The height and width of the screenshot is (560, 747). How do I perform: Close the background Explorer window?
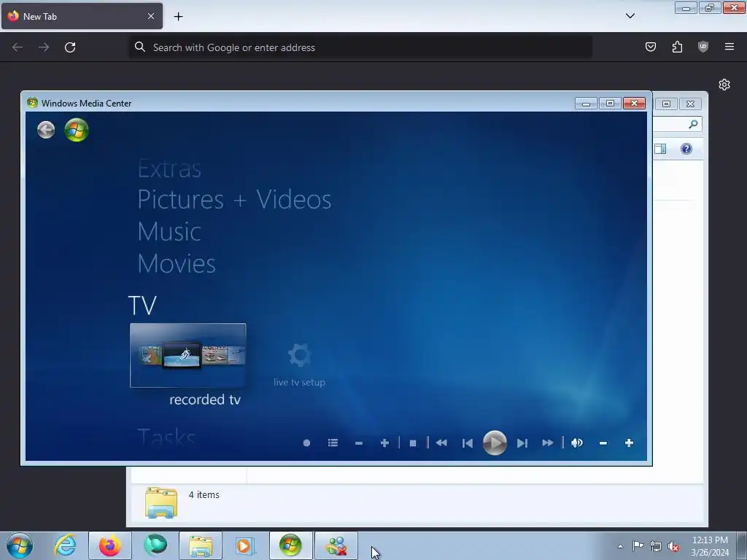[x=690, y=104]
